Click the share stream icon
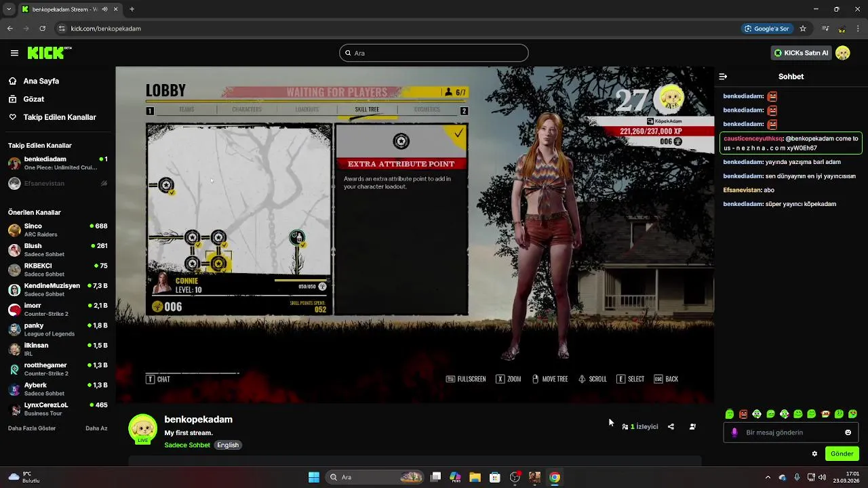Image resolution: width=868 pixels, height=488 pixels. pyautogui.click(x=671, y=427)
